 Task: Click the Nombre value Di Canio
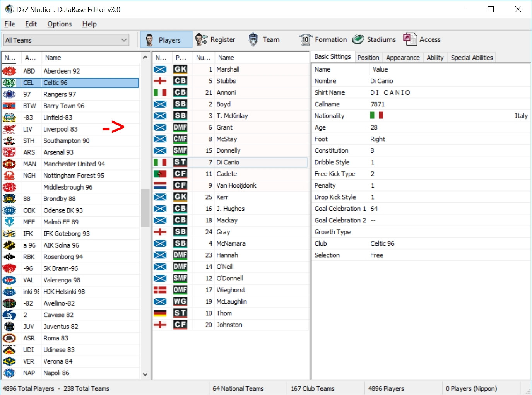pyautogui.click(x=381, y=81)
